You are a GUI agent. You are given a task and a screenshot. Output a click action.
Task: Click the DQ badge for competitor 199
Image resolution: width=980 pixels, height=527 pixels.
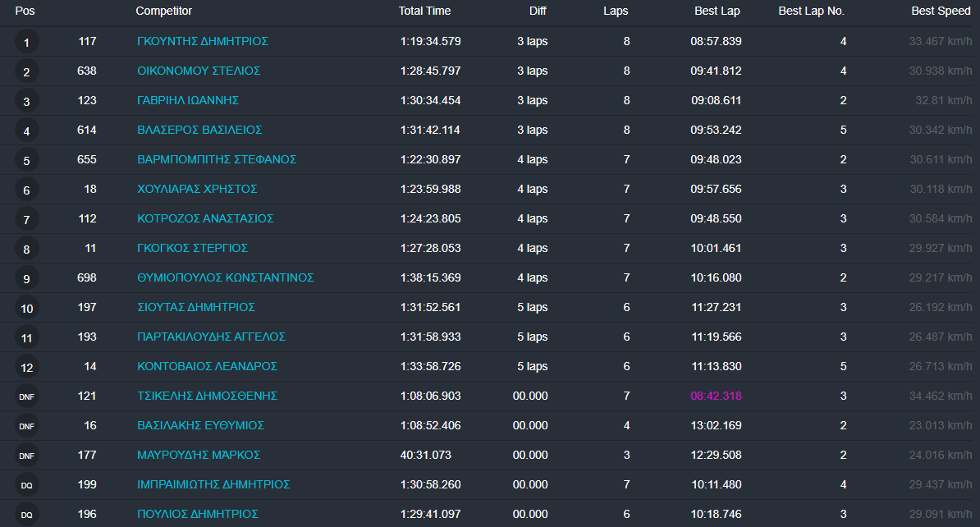26,485
